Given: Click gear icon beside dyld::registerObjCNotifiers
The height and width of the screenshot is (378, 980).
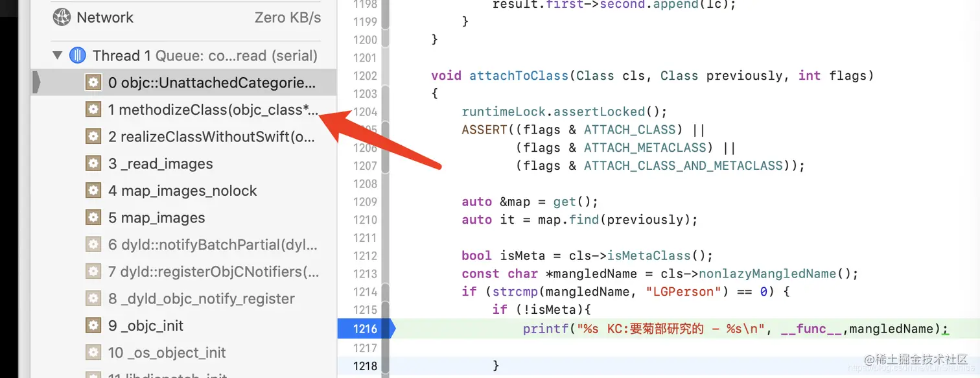Looking at the screenshot, I should click(94, 272).
